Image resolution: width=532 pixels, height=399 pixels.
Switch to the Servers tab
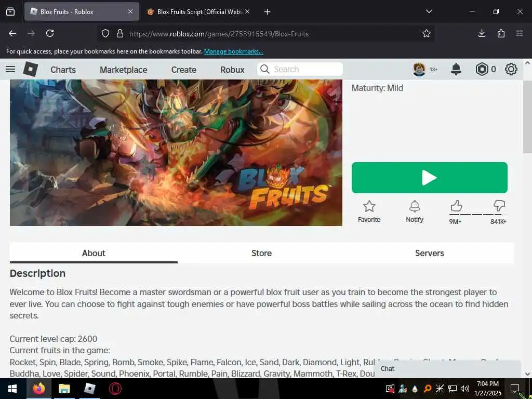point(430,253)
